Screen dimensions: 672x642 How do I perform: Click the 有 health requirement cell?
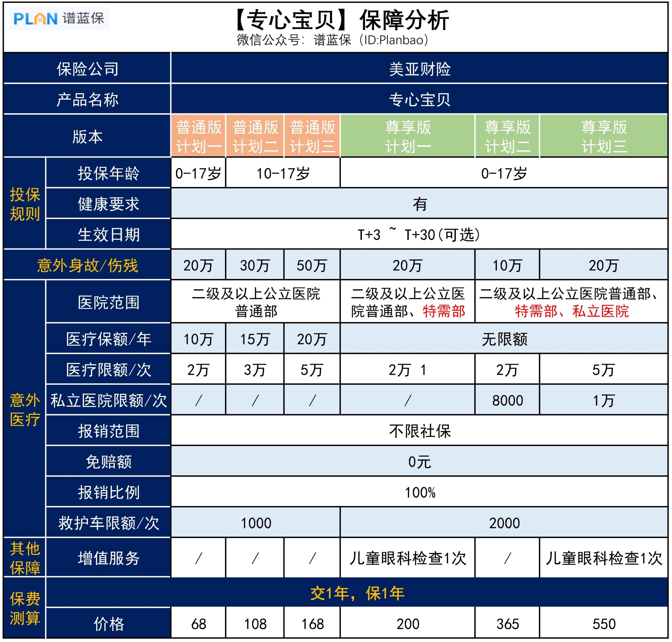click(419, 204)
